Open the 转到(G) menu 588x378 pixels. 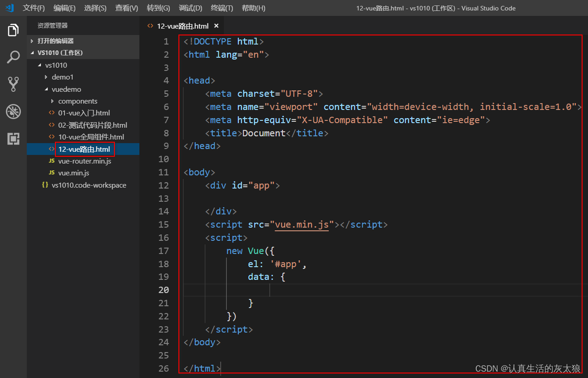click(x=158, y=8)
